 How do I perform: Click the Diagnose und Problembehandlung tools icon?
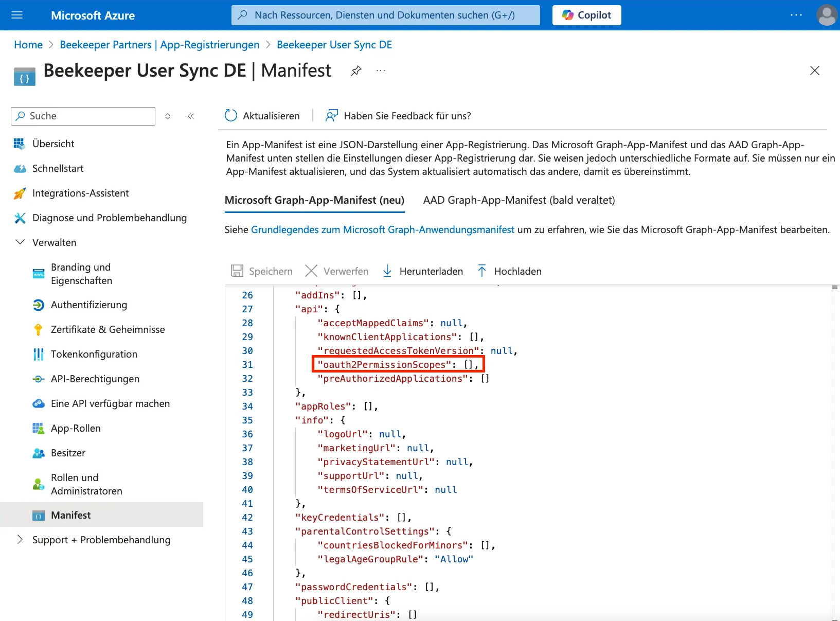[20, 218]
